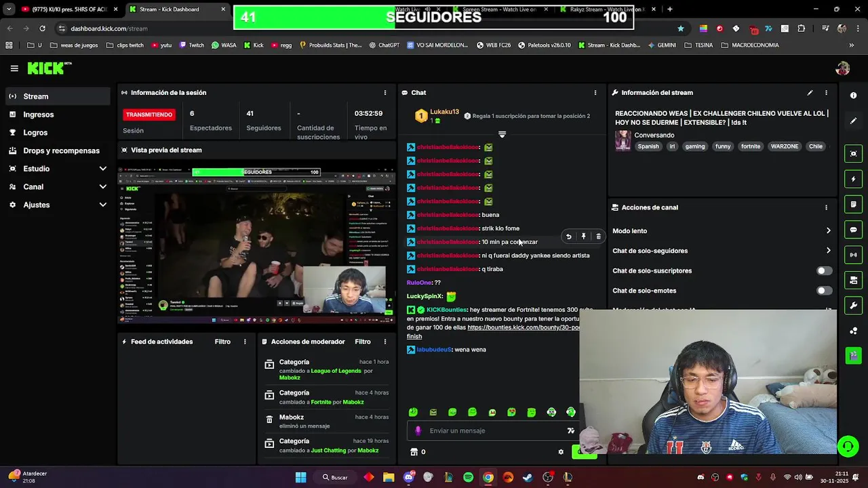Viewport: 868px width, 488px height.
Task: Select Drops y recompensas in the sidebar
Action: point(58,150)
